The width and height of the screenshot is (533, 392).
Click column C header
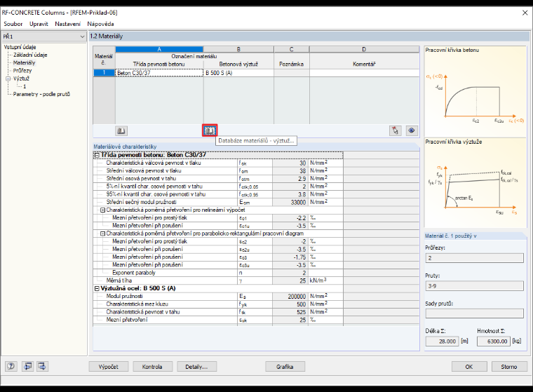pos(291,49)
